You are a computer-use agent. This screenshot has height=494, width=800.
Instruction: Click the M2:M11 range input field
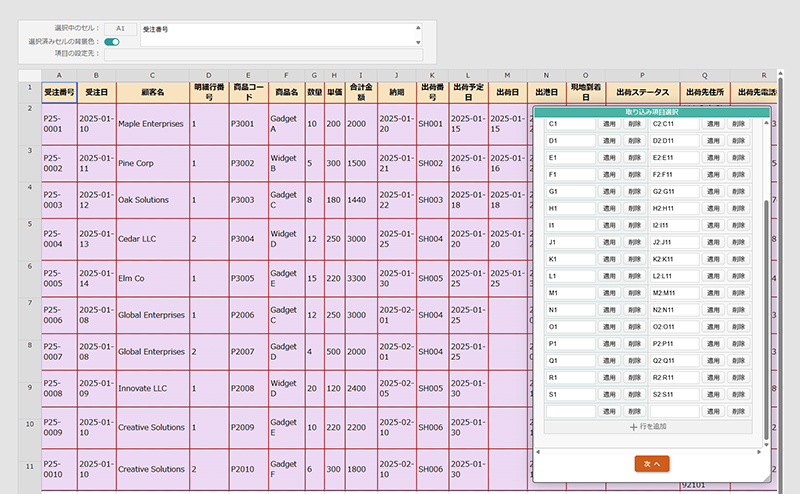675,293
